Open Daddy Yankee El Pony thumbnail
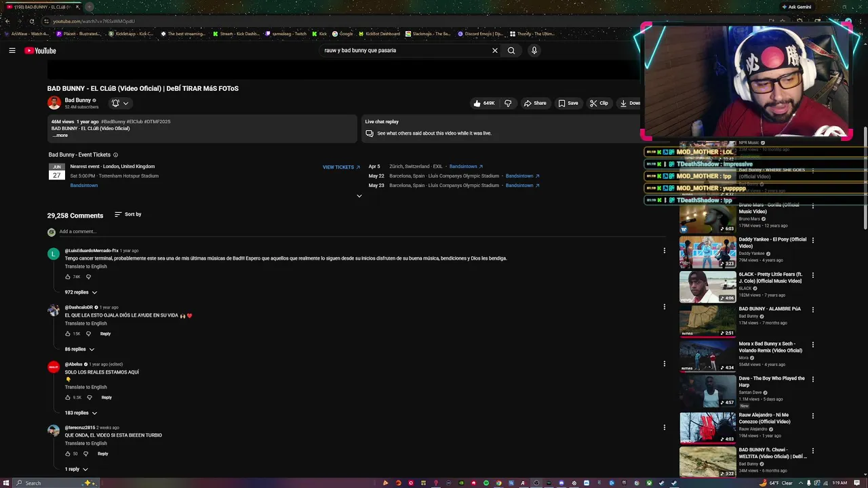Image resolution: width=868 pixels, height=488 pixels. pos(707,251)
